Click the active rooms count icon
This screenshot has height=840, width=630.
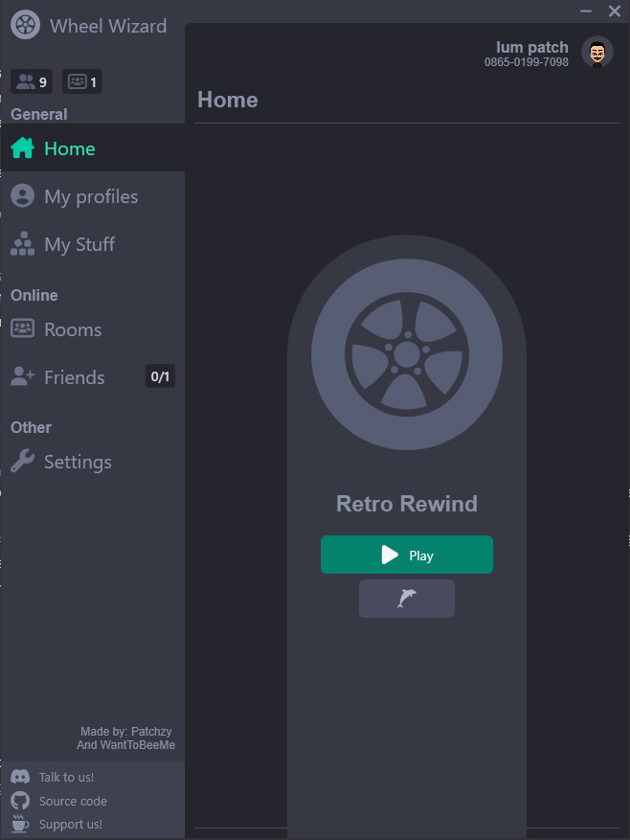coord(78,81)
